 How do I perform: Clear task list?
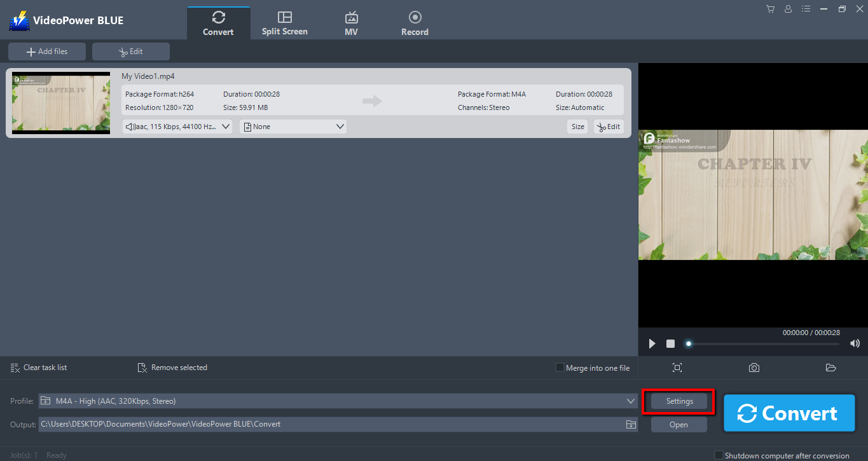coord(39,368)
